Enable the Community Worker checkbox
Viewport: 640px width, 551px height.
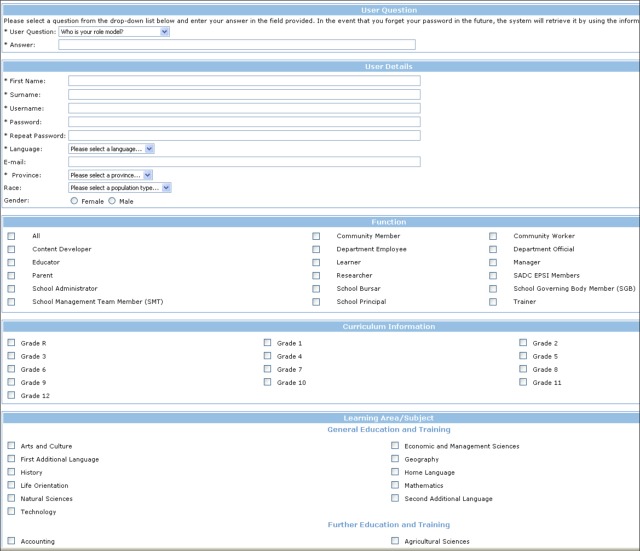point(493,236)
